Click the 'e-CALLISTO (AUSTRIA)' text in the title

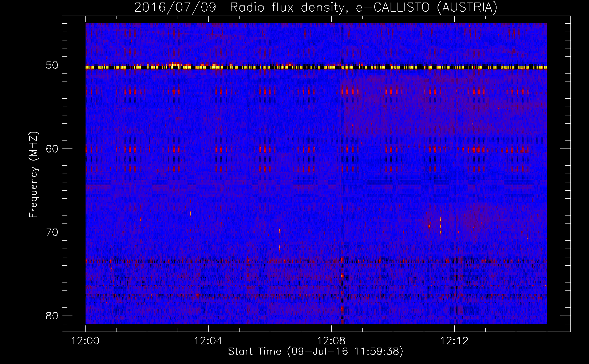[x=426, y=7]
